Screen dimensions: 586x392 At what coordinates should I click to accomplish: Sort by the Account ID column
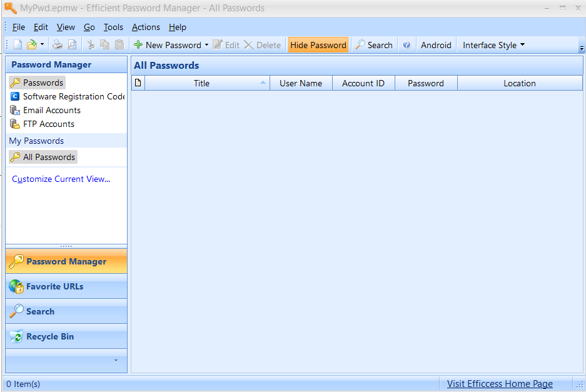point(363,83)
